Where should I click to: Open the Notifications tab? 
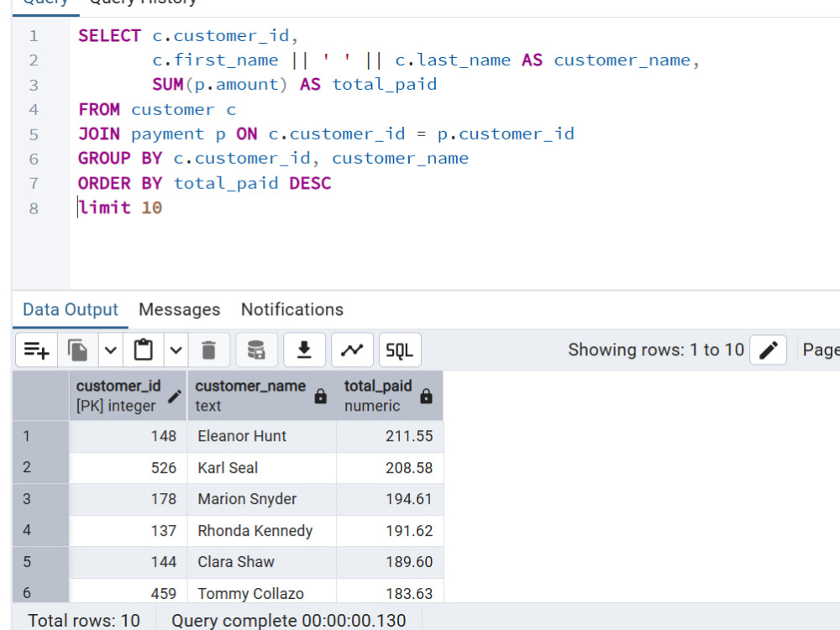coord(292,310)
